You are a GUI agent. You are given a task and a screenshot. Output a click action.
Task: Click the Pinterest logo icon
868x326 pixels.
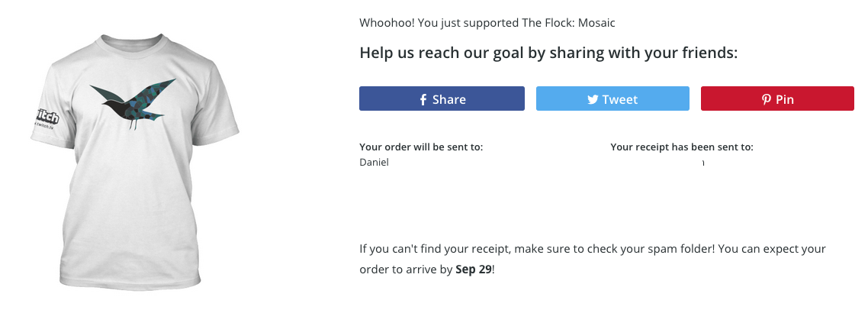(766, 99)
